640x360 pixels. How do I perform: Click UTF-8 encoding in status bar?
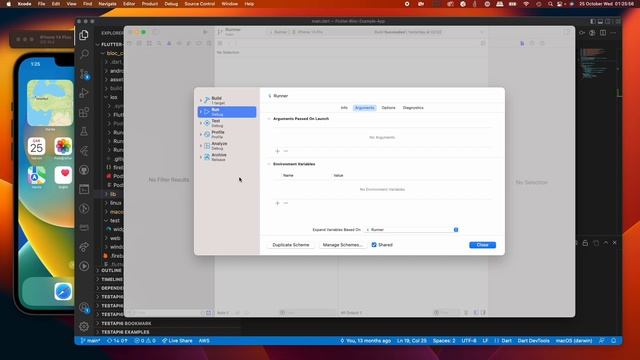click(469, 340)
